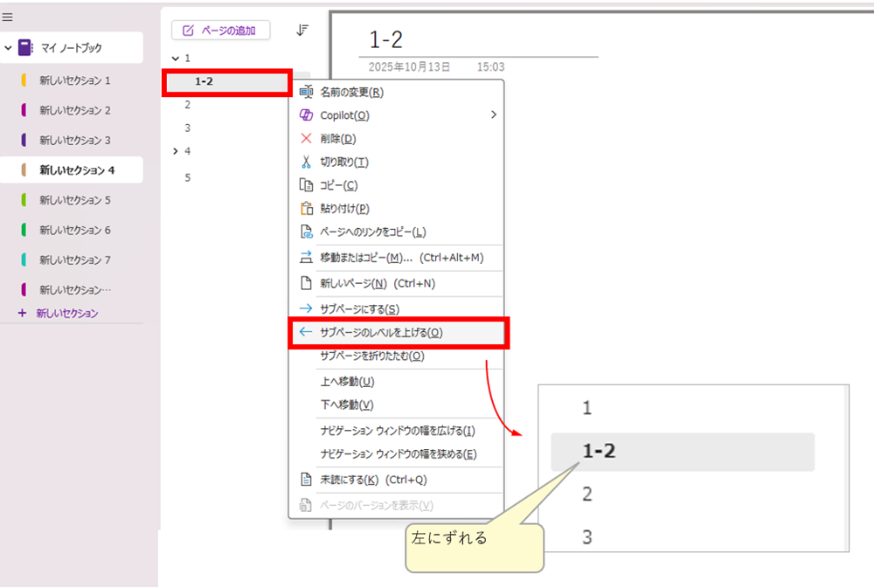Select 未読にする menu option
The image size is (874, 588).
(349, 480)
